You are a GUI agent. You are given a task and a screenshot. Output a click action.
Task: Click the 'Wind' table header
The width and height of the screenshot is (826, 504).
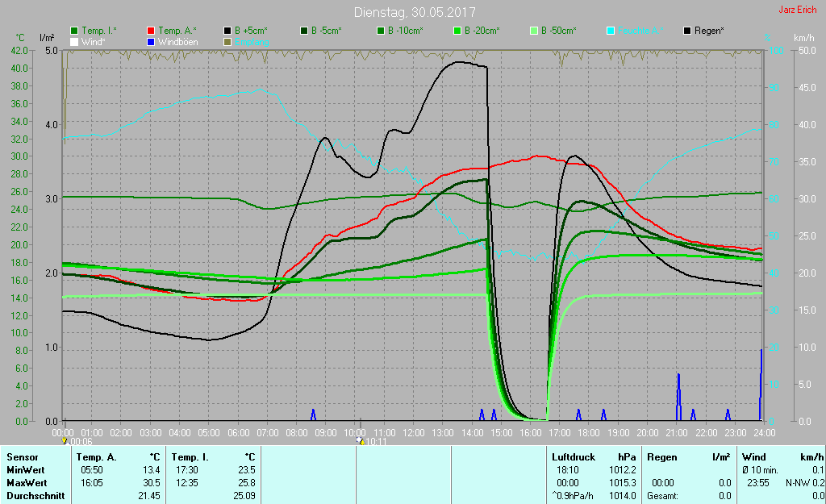[754, 457]
